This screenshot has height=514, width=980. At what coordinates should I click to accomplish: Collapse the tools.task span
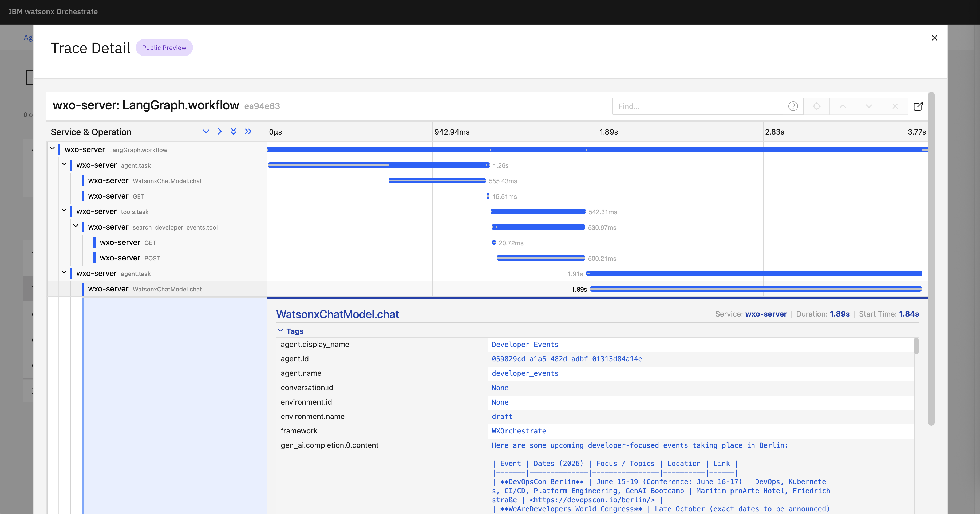(x=64, y=210)
